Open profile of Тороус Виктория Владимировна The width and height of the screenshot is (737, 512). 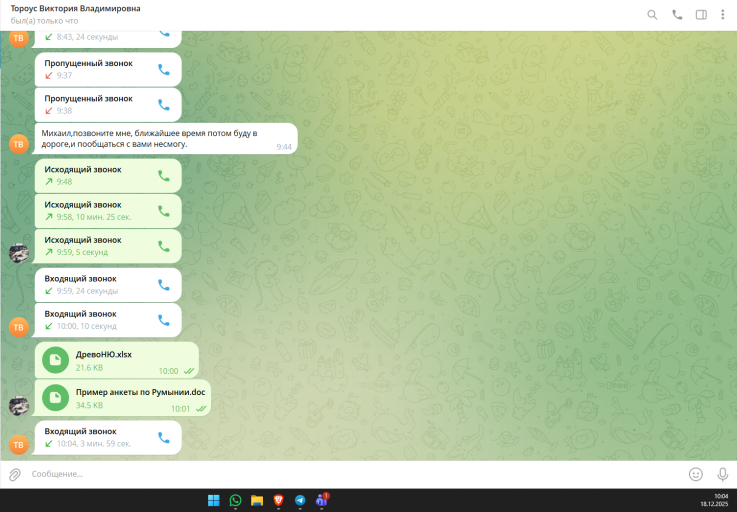75,8
